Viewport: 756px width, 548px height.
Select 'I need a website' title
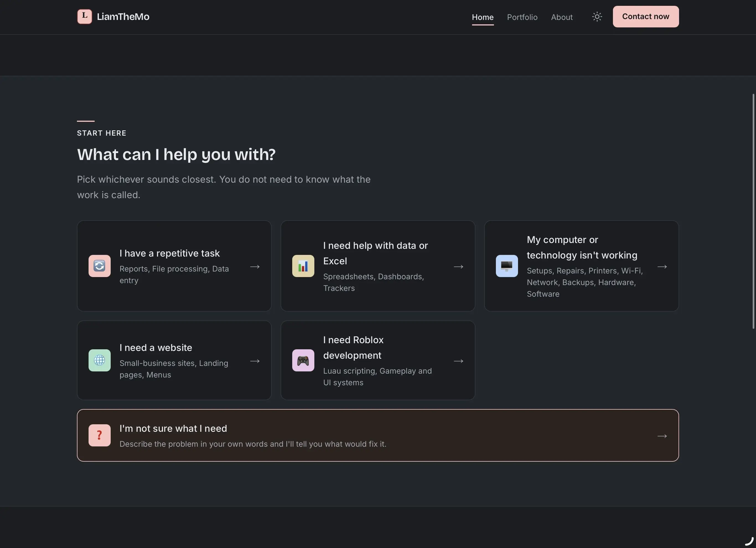[x=156, y=348]
